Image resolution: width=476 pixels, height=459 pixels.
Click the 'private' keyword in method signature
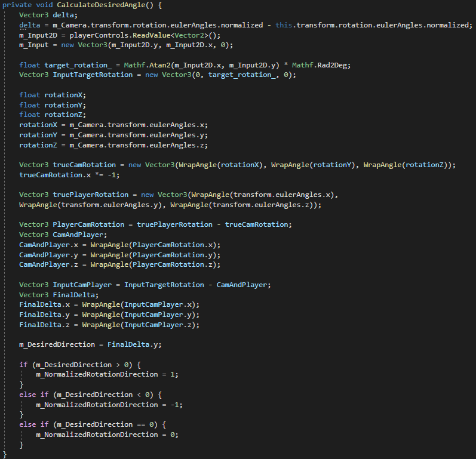(x=17, y=5)
